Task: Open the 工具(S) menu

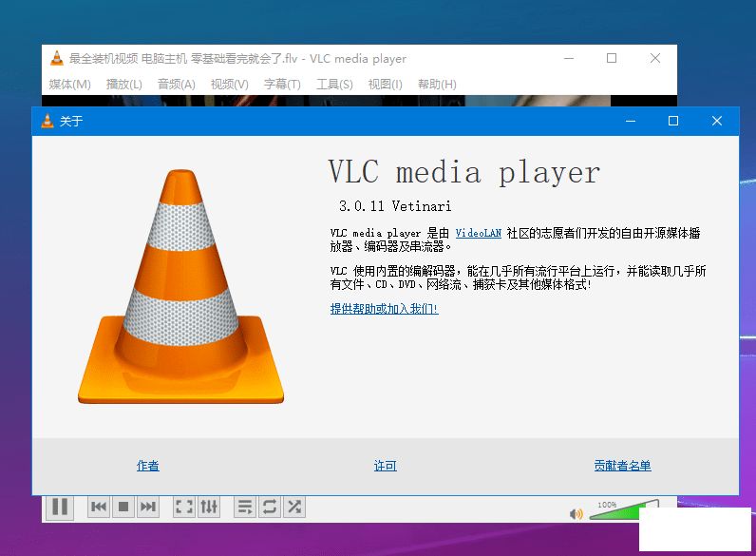Action: pos(334,85)
